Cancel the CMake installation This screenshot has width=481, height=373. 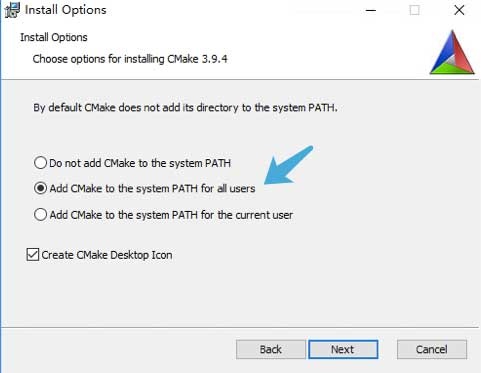[432, 349]
